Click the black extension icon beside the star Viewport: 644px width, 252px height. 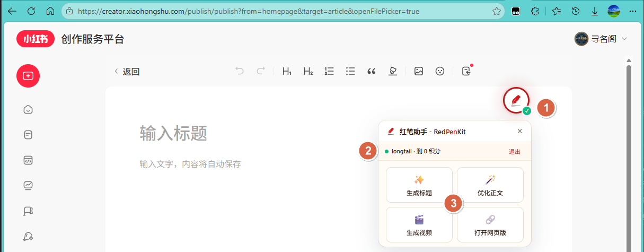(515, 11)
